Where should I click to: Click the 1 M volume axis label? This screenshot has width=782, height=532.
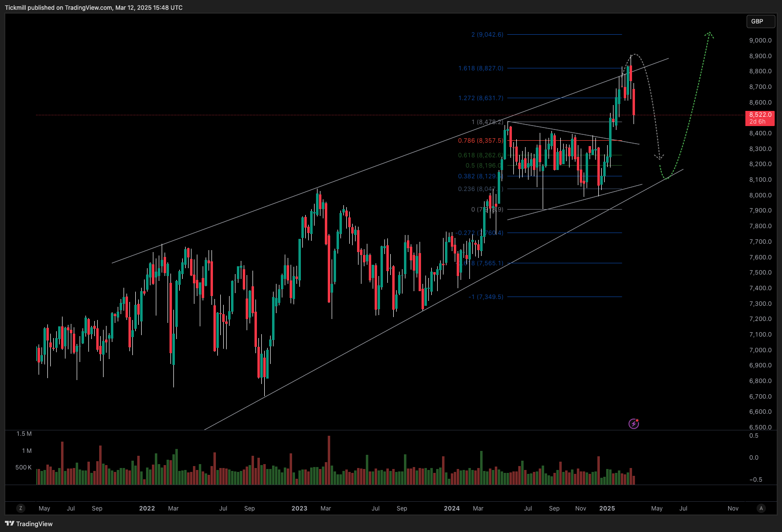pos(27,451)
